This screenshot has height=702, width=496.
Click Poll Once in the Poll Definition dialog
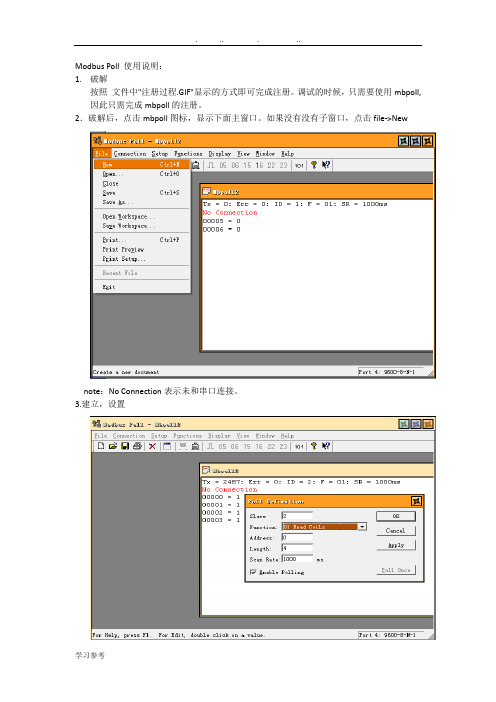coord(396,570)
